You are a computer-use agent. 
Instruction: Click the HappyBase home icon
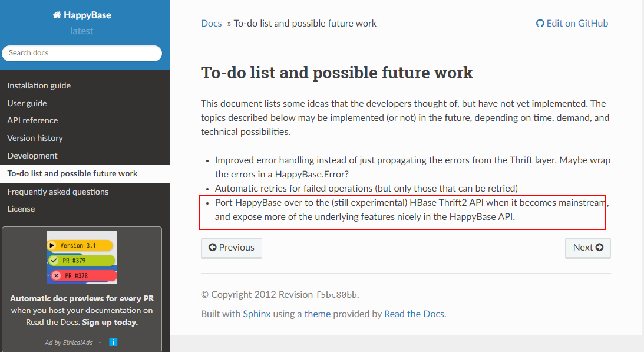[57, 16]
